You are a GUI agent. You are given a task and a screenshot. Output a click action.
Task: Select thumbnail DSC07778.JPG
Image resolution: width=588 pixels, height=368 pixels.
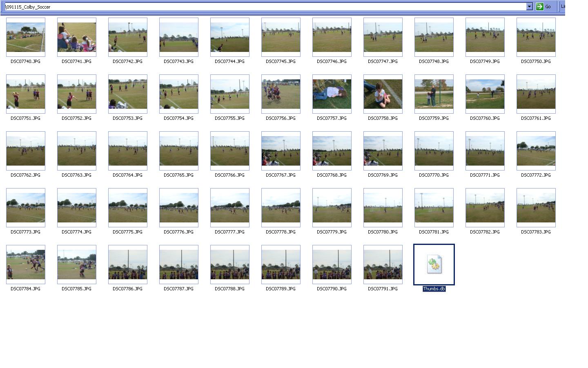tap(281, 208)
